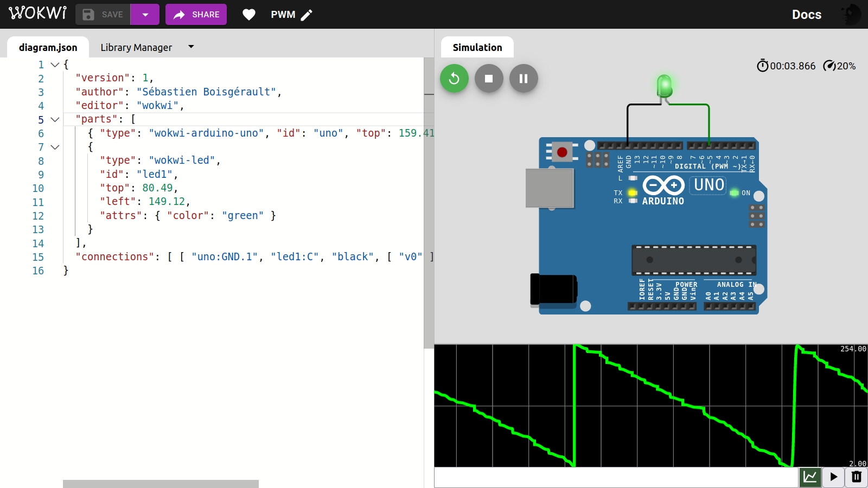Edit project name with pencil icon
Viewport: 868px width, 488px height.
coord(307,15)
